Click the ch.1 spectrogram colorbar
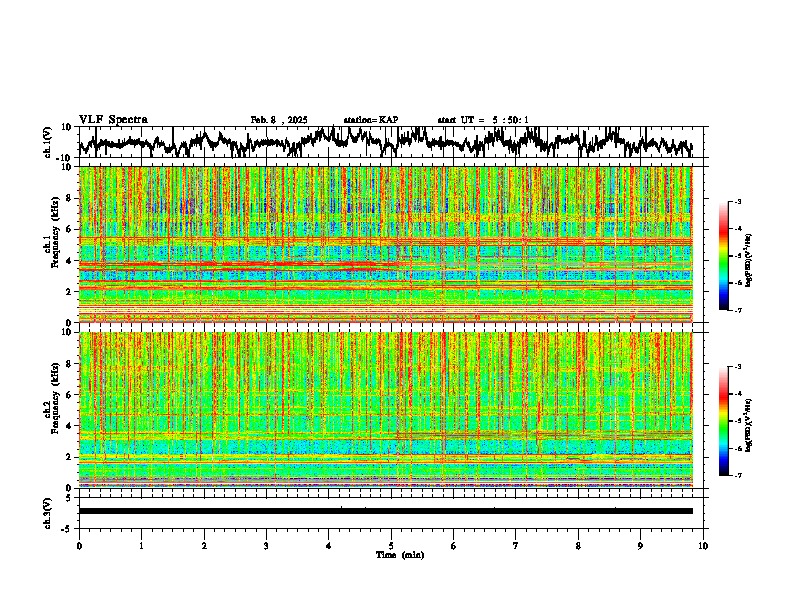 [723, 256]
